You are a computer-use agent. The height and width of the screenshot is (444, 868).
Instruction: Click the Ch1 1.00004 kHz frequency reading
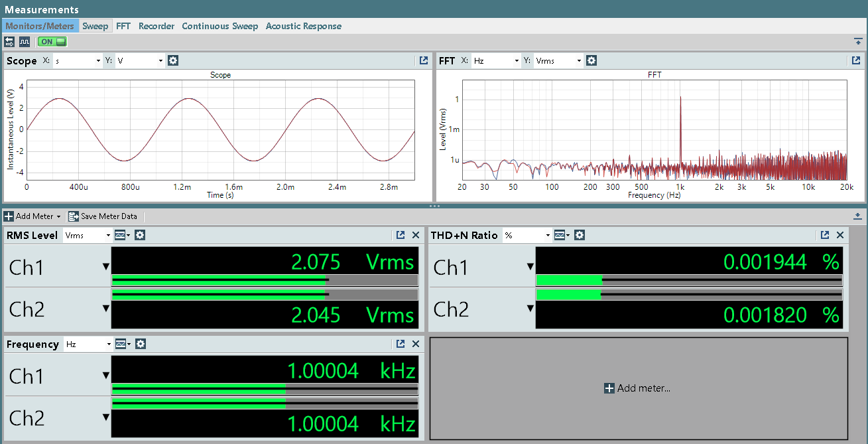[351, 370]
